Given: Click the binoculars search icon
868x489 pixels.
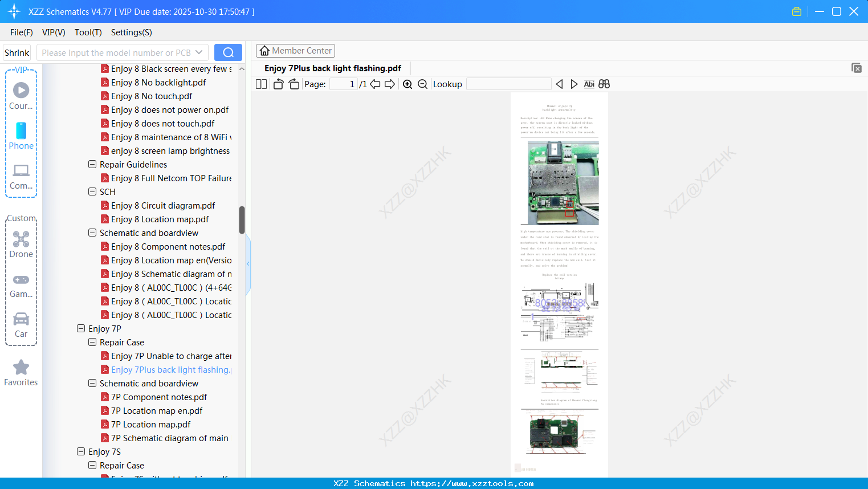Looking at the screenshot, I should click(604, 84).
